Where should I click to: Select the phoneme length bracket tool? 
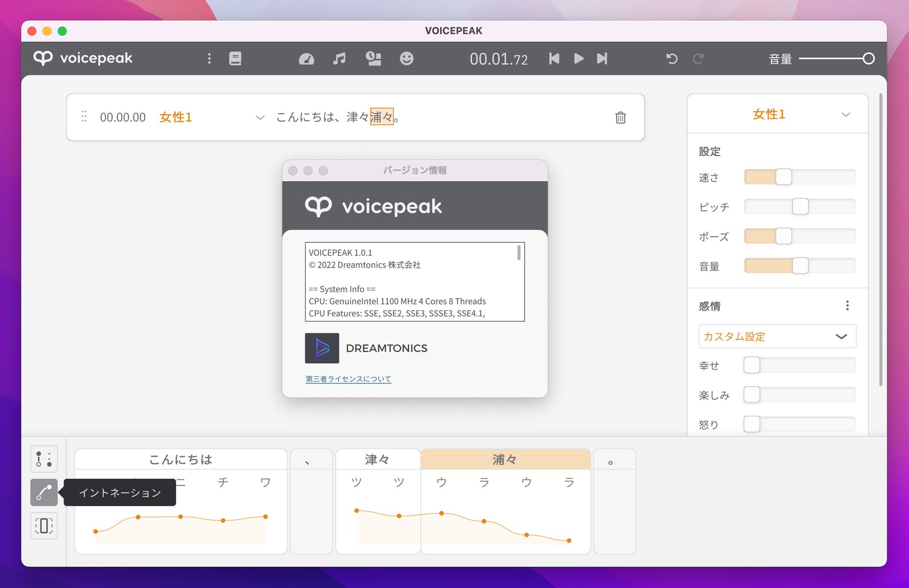(44, 526)
